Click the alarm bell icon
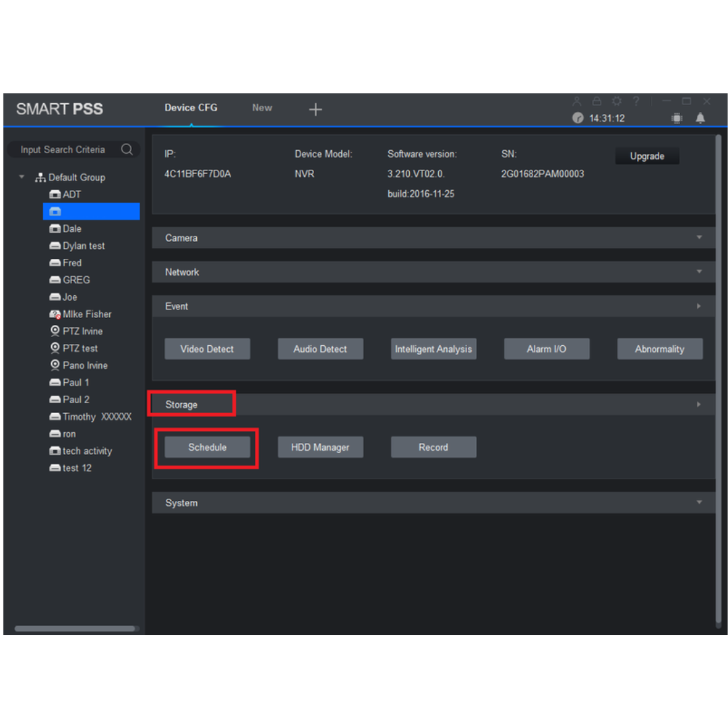 tap(700, 118)
